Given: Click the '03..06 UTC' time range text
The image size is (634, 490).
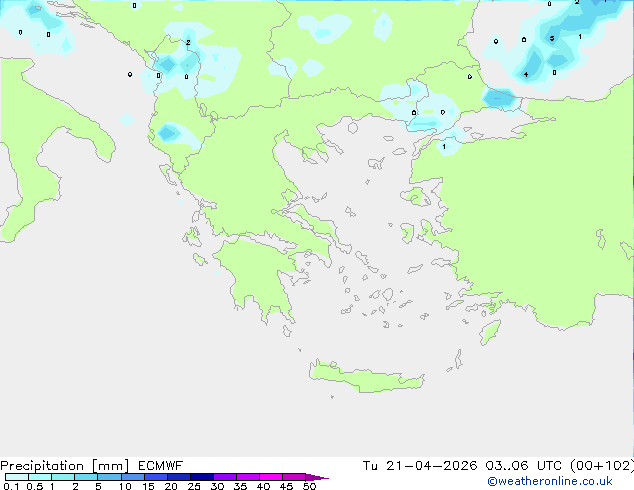Looking at the screenshot, I should point(524,466).
